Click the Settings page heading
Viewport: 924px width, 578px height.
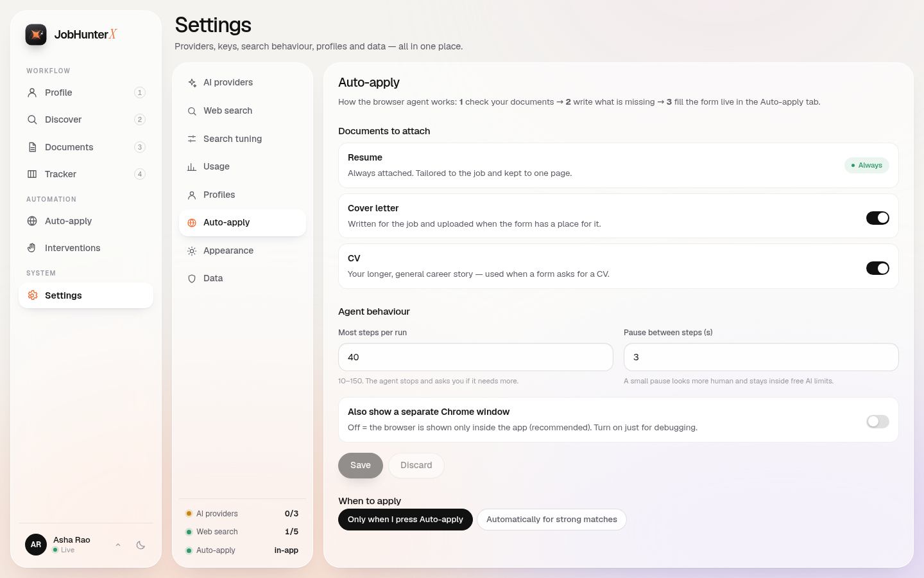point(213,25)
